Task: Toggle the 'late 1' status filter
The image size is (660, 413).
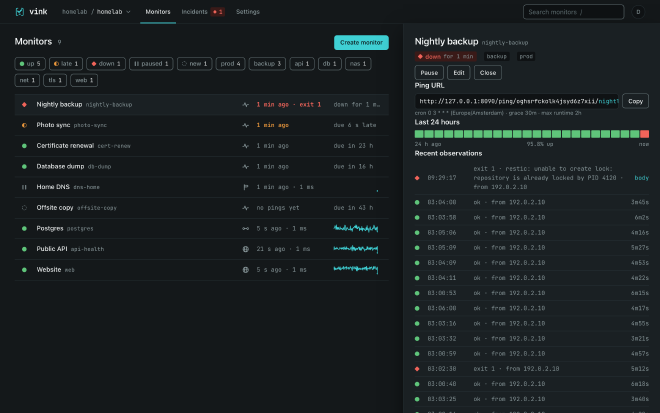Action: tap(66, 64)
